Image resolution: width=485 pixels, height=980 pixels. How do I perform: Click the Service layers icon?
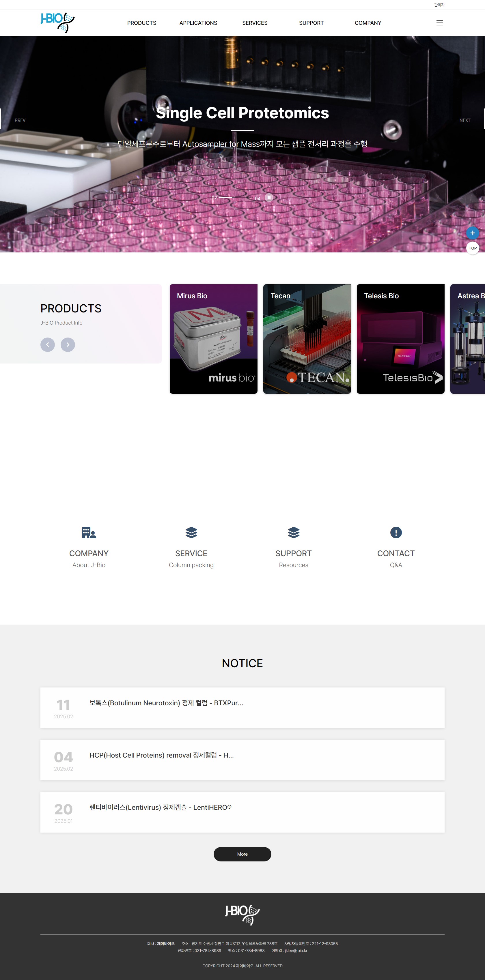[x=191, y=533]
